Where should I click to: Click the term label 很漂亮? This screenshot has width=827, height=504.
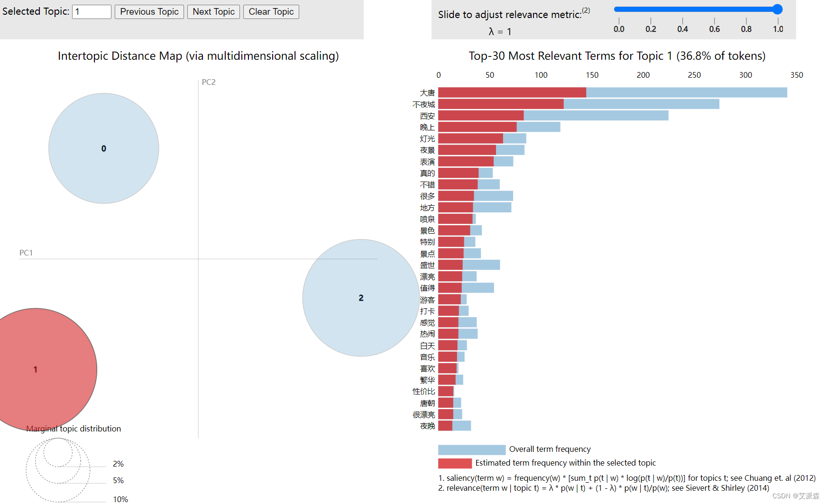(423, 414)
